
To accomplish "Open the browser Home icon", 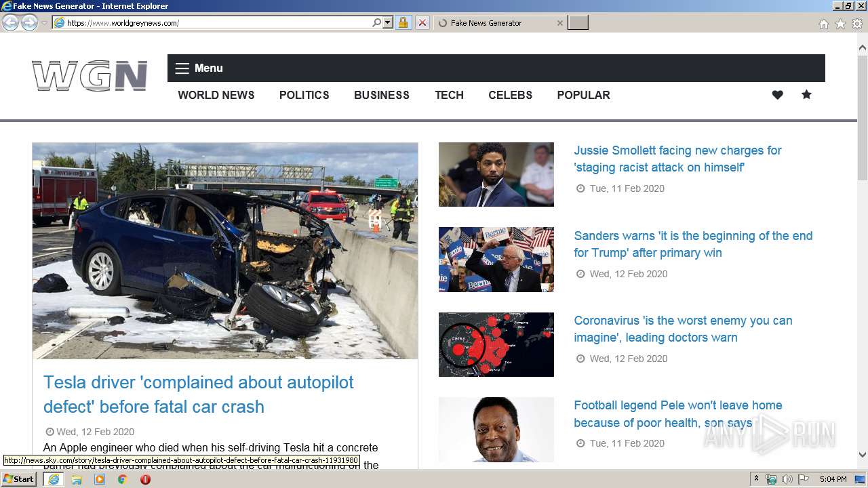I will (x=823, y=24).
